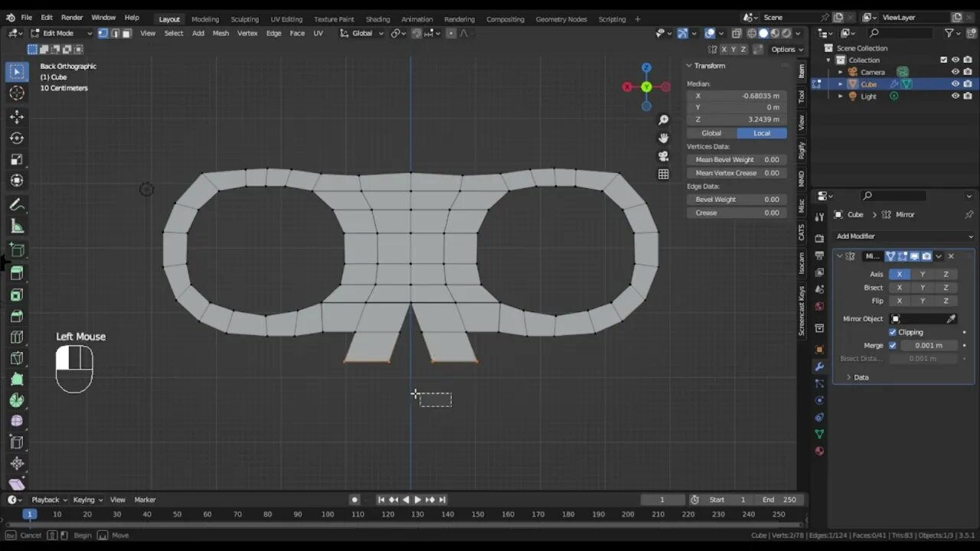This screenshot has height=551, width=980.
Task: Select the Annotate tool
Action: coord(16,205)
